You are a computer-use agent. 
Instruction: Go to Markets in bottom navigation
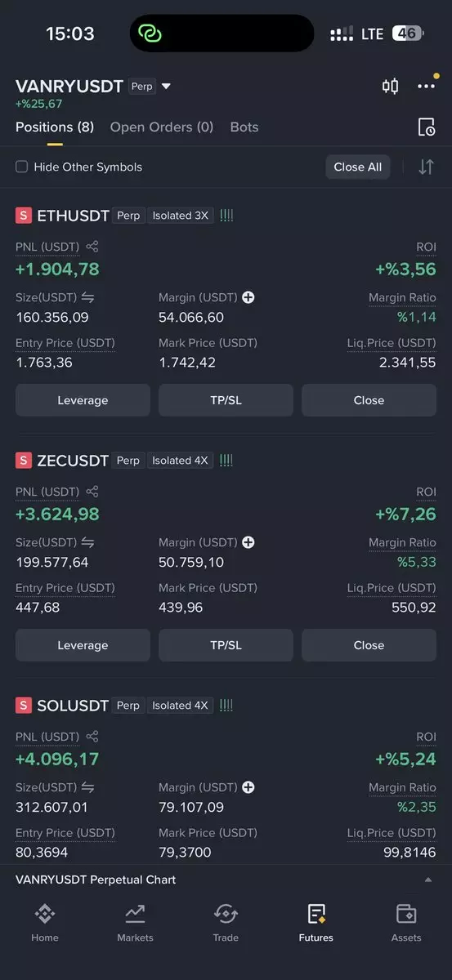[135, 923]
